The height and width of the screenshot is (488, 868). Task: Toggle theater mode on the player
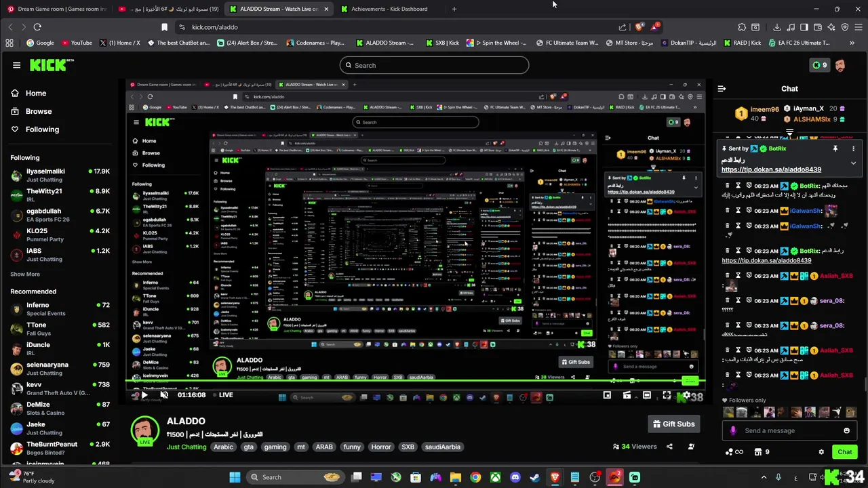tap(647, 395)
